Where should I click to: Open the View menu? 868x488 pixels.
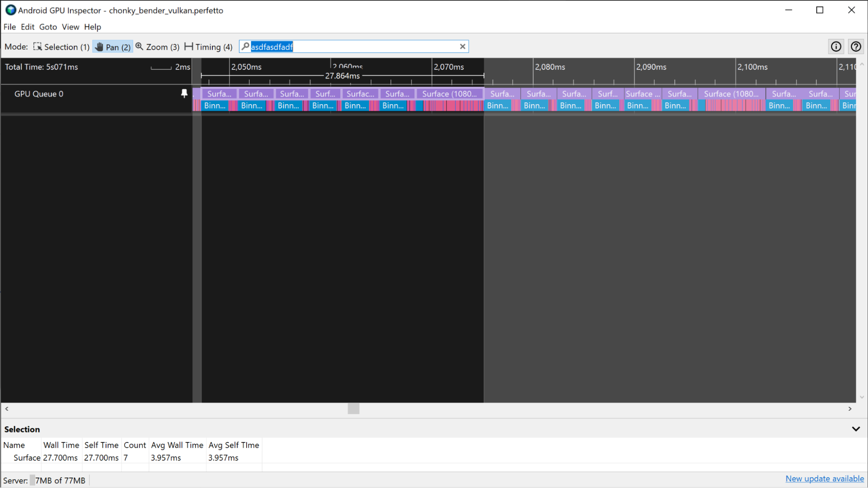point(70,26)
